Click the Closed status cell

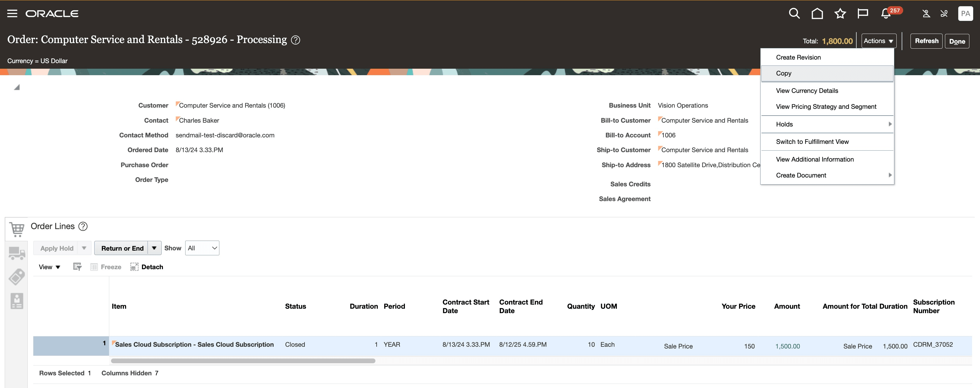point(295,345)
